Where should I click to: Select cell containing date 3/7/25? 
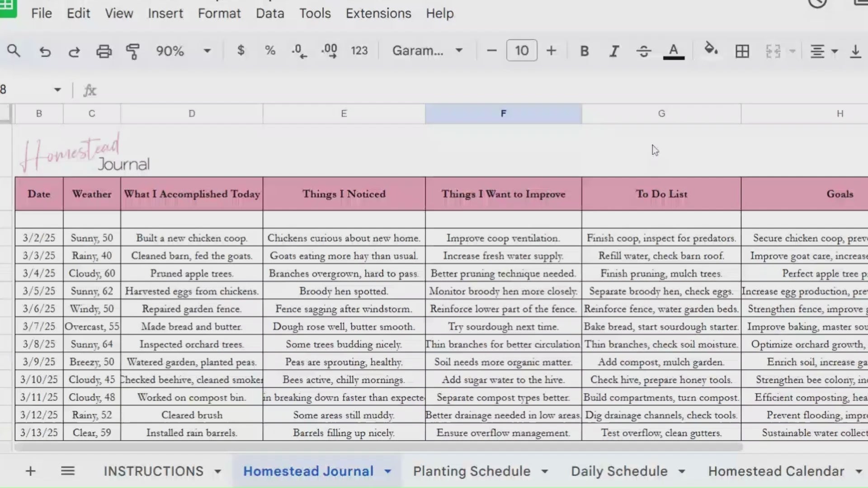point(39,326)
